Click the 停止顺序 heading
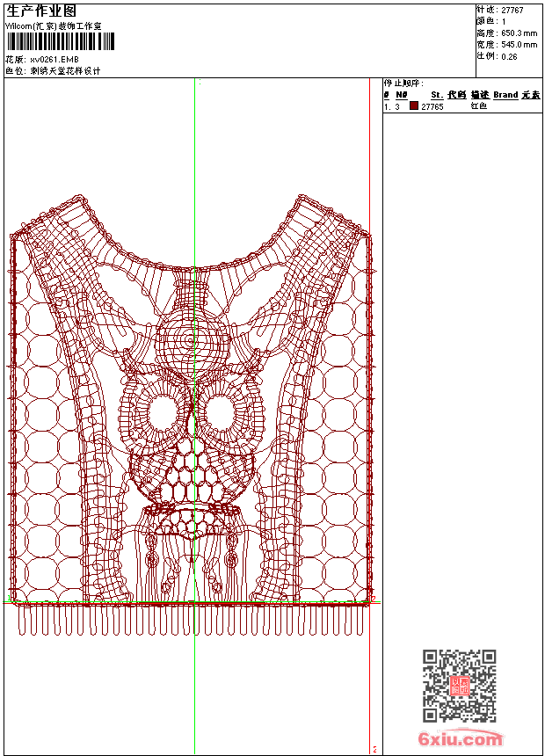Image resolution: width=545 pixels, height=756 pixels. 403,84
